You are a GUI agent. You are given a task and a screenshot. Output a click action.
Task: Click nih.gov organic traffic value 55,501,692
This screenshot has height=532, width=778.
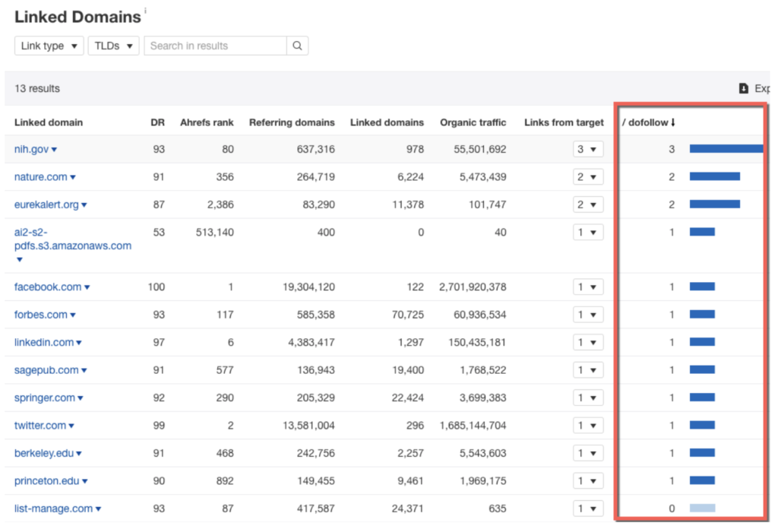[x=480, y=150]
